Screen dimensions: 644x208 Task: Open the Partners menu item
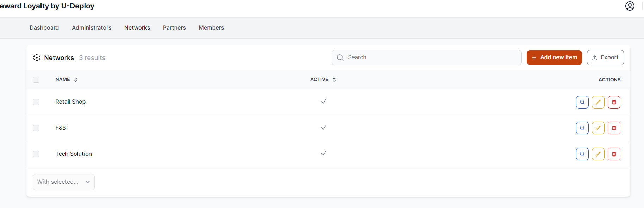click(x=174, y=28)
